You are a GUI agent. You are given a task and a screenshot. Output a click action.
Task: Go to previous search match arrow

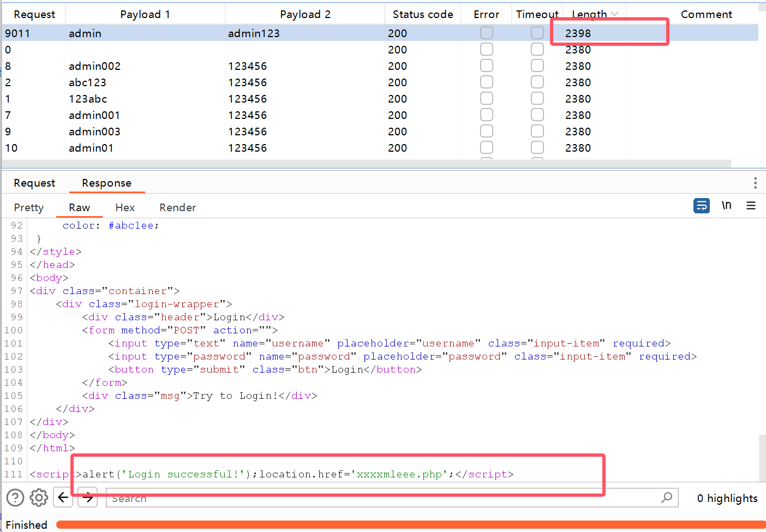63,497
